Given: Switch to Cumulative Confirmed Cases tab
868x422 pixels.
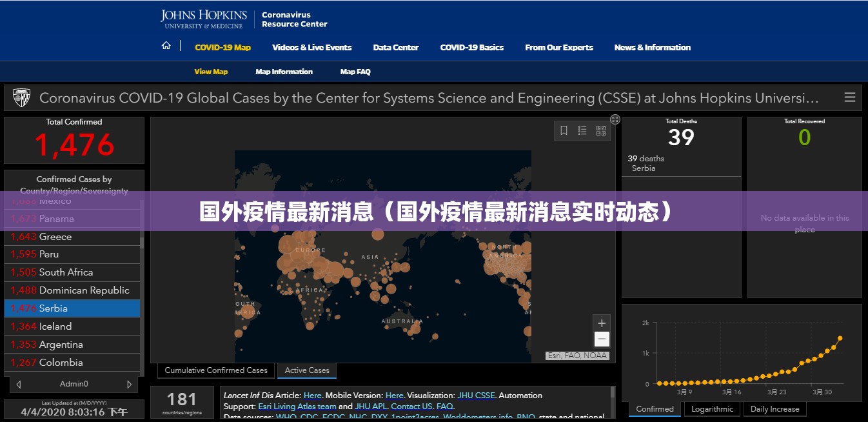Looking at the screenshot, I should click(216, 370).
